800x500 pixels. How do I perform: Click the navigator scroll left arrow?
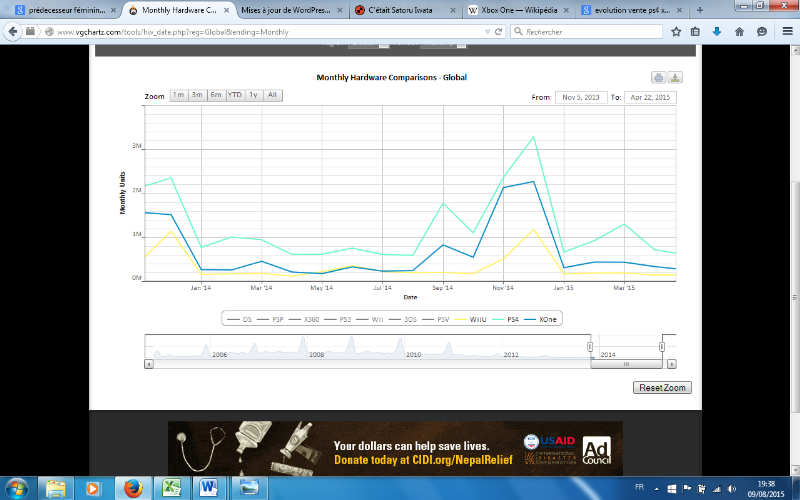pos(148,364)
